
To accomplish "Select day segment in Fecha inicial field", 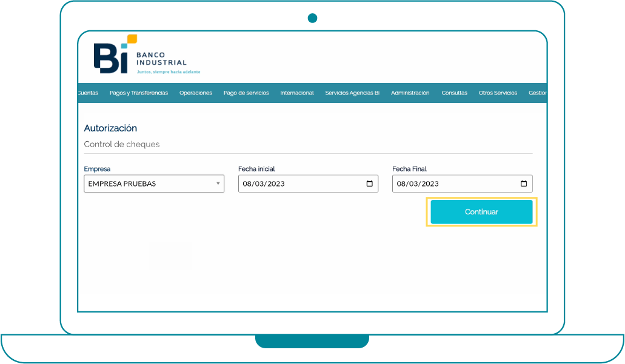I will pos(247,184).
